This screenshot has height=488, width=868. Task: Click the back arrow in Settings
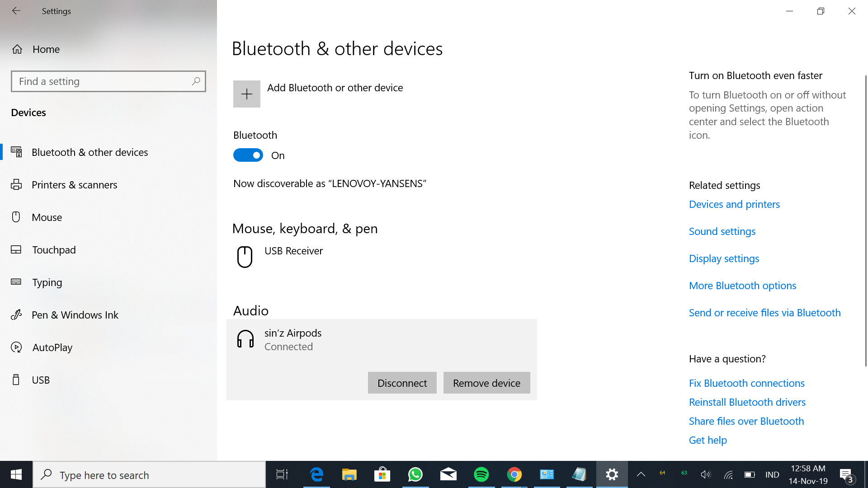[x=16, y=11]
